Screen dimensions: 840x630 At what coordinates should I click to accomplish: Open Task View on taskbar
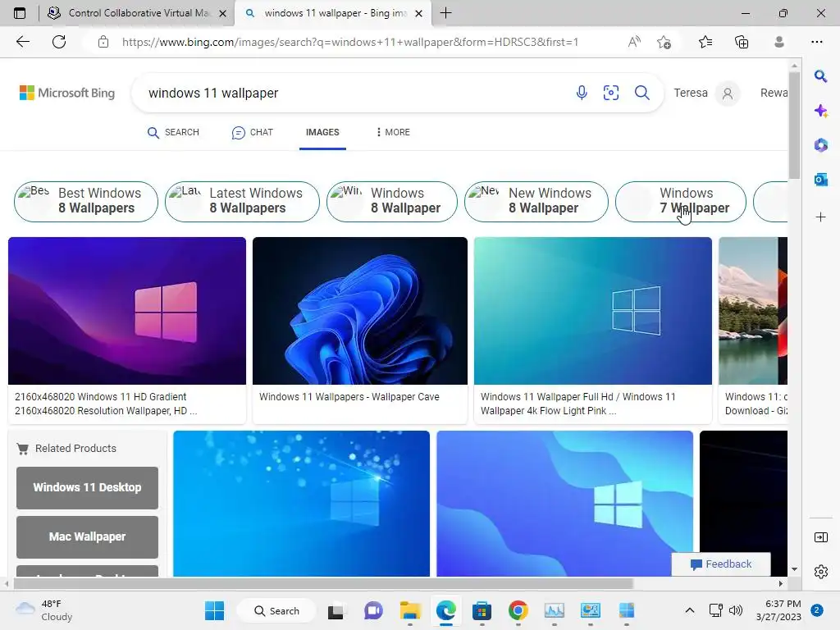click(x=336, y=610)
